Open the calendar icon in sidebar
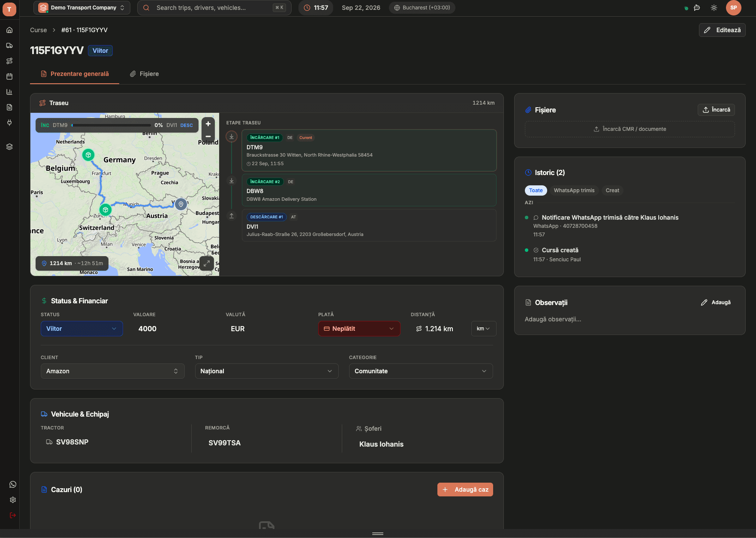Viewport: 756px width, 538px height. (9, 76)
